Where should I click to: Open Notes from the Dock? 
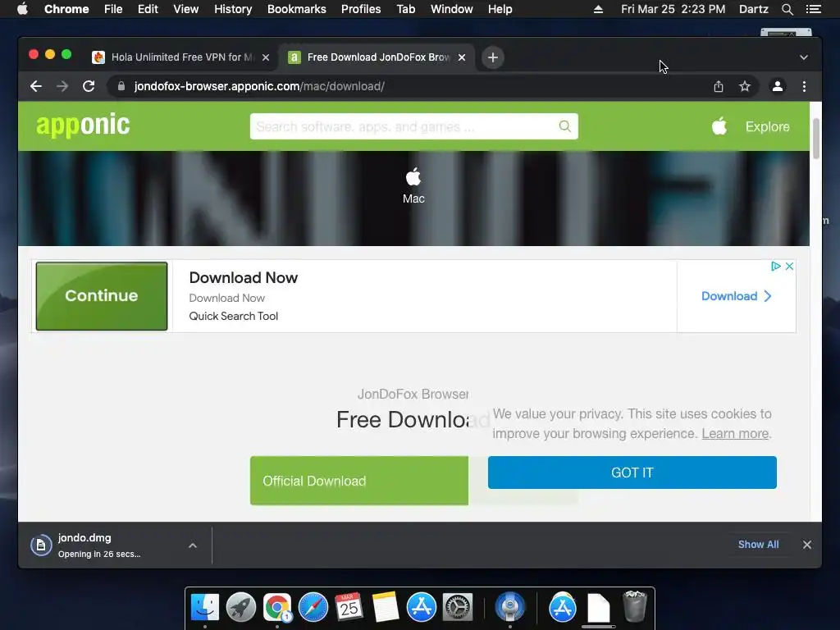click(386, 607)
